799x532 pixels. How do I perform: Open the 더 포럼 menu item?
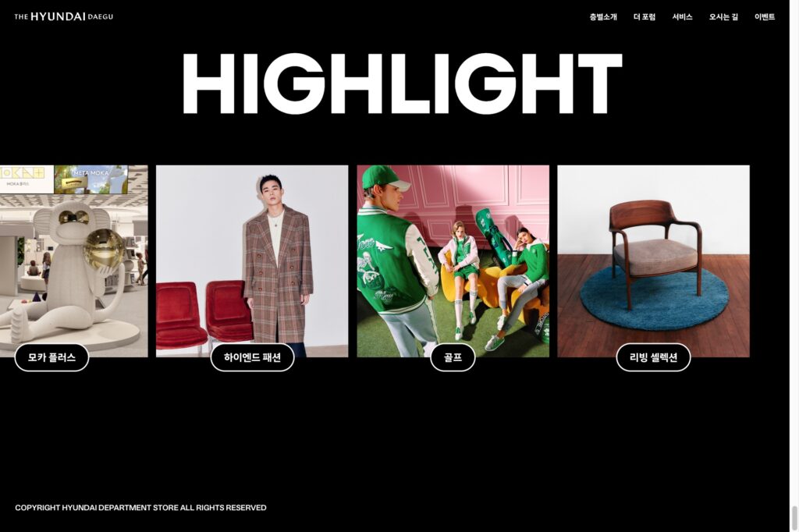pos(644,17)
